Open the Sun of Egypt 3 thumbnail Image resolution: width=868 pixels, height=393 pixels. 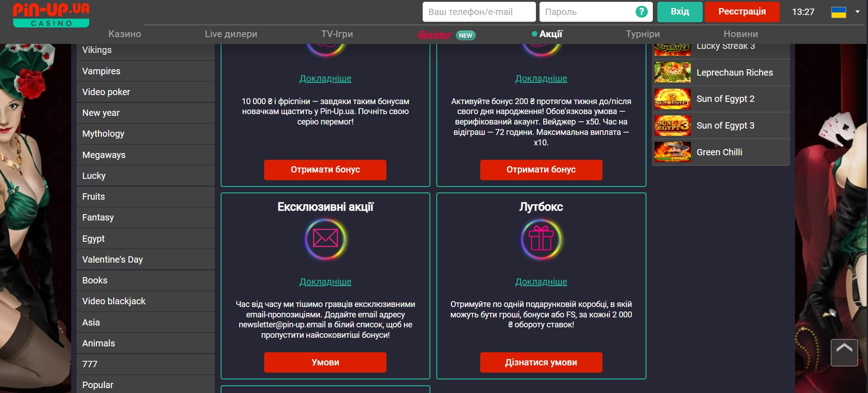(x=672, y=125)
